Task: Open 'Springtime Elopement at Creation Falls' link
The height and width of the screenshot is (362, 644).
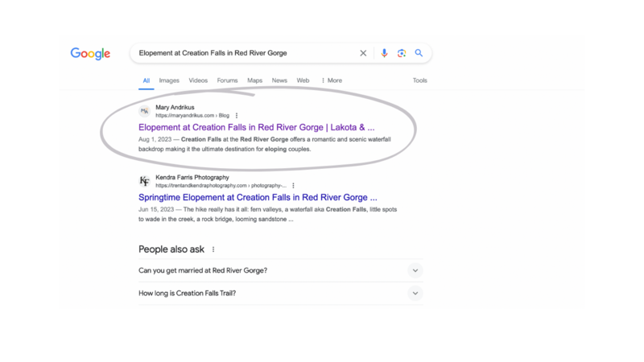Action: 258,197
